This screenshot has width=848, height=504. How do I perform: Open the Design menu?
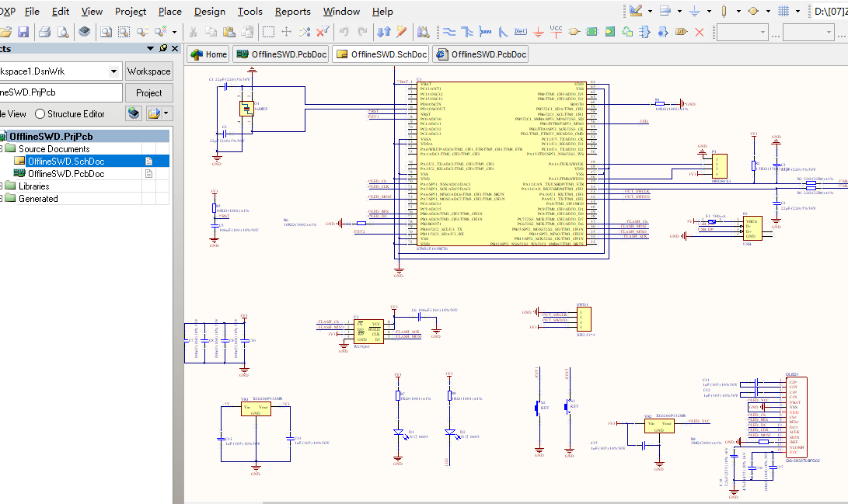pyautogui.click(x=209, y=12)
